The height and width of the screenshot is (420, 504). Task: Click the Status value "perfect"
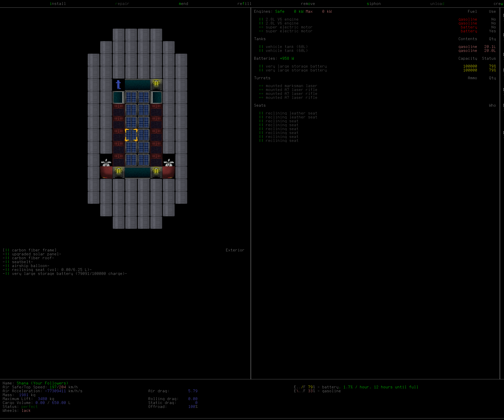click(x=29, y=407)
